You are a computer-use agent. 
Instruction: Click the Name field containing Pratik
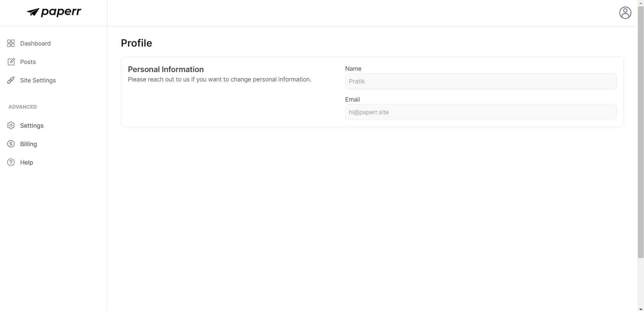click(x=481, y=81)
